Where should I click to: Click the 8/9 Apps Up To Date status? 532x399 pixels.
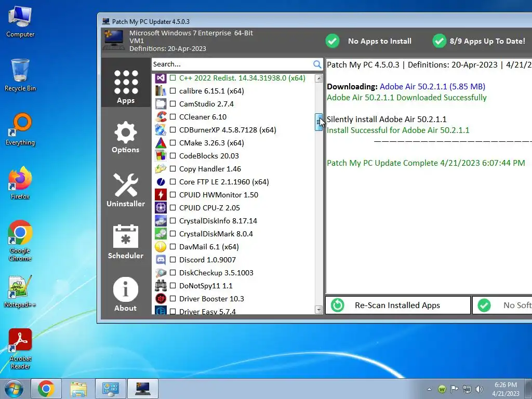point(478,41)
